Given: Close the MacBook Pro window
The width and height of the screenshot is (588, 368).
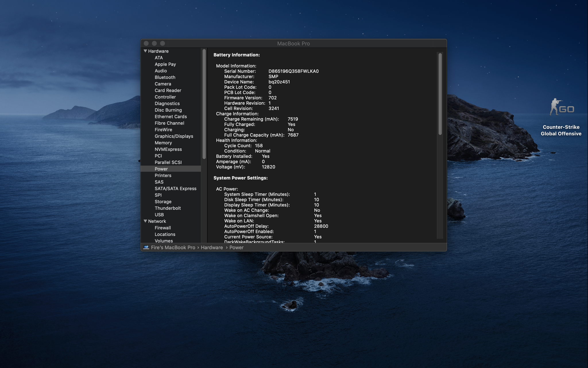Looking at the screenshot, I should [x=146, y=43].
